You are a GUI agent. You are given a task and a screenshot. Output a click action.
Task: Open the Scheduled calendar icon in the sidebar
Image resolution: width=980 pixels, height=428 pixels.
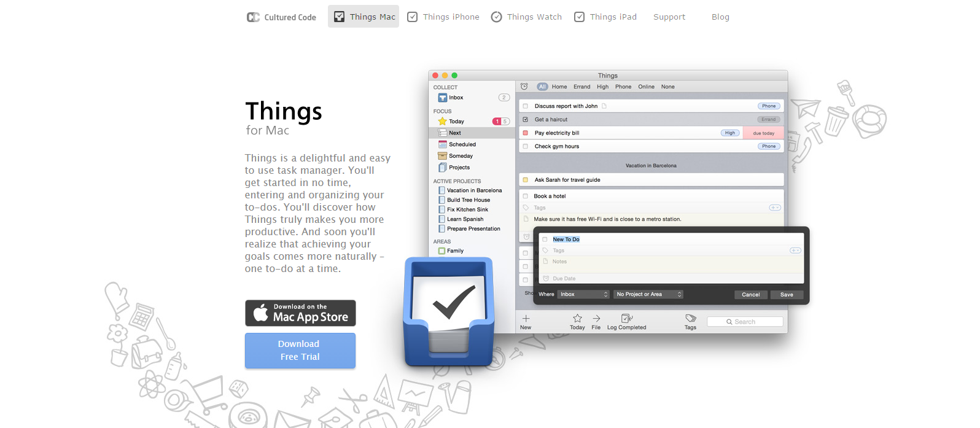coord(442,144)
